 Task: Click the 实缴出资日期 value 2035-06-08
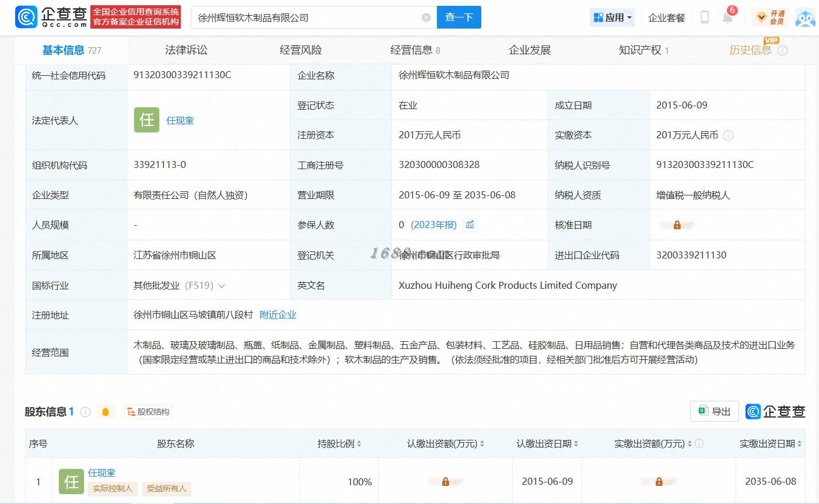click(x=771, y=481)
